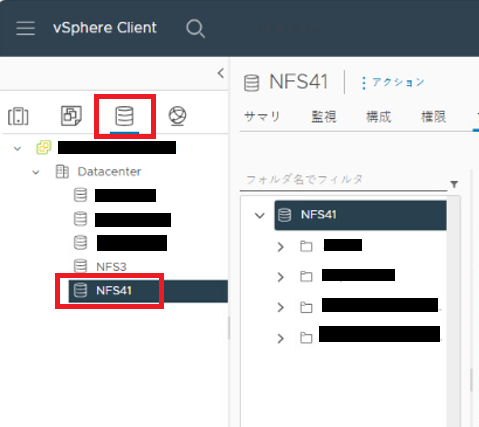Screen dimensions: 479x427
Task: Switch to VMs and Templates inventory view
Action: [71, 116]
